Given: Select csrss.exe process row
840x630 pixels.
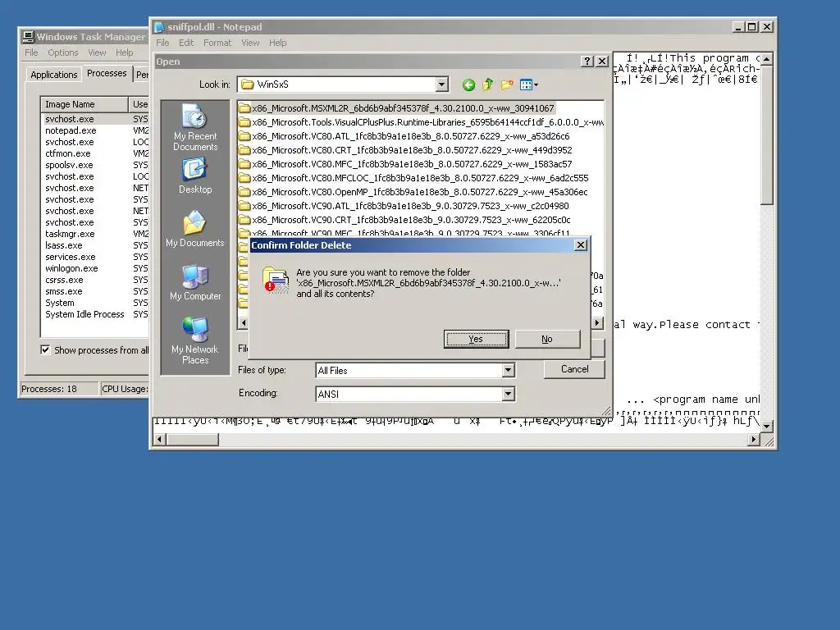Looking at the screenshot, I should pyautogui.click(x=97, y=280).
